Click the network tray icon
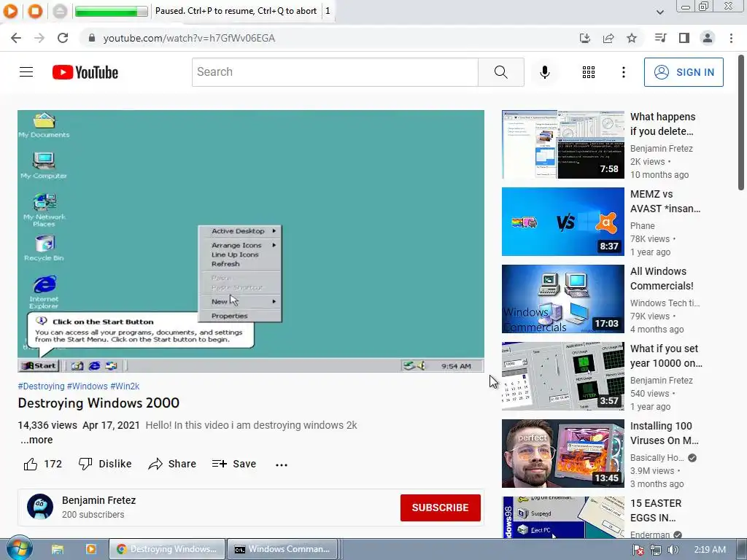The height and width of the screenshot is (560, 747). [x=656, y=550]
